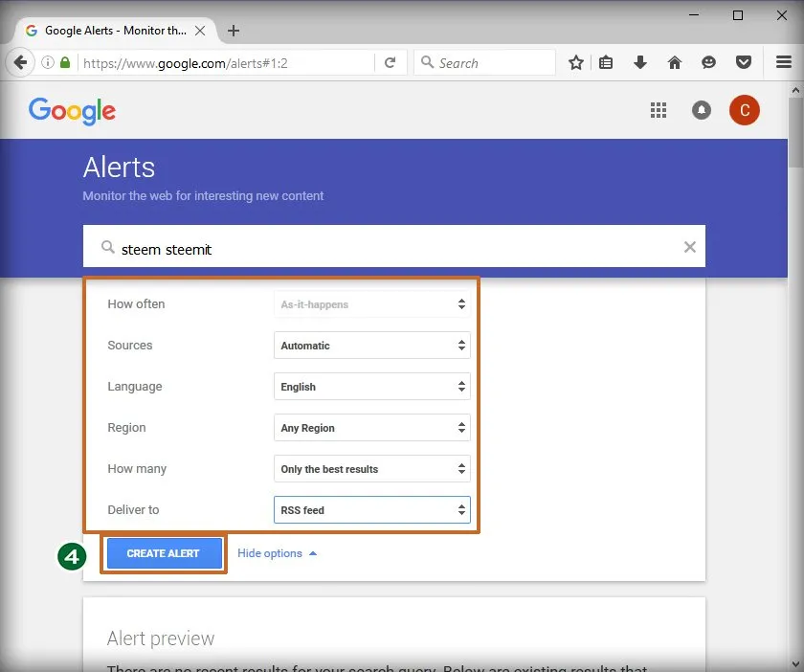Click the Google logo
The width and height of the screenshot is (804, 672).
point(73,111)
